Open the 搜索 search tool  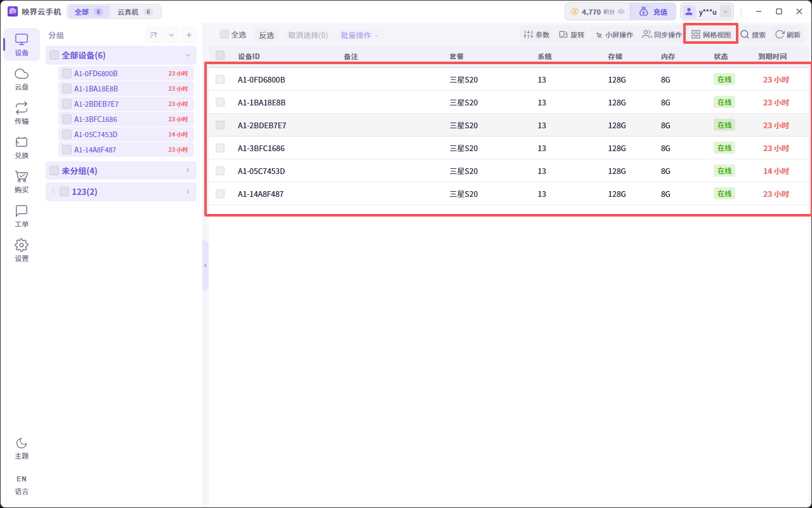pyautogui.click(x=753, y=35)
